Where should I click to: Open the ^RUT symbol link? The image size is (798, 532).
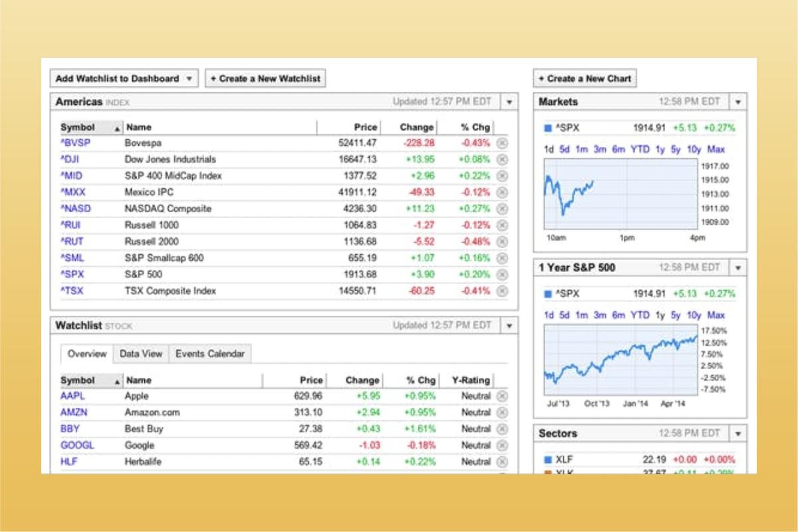(72, 241)
